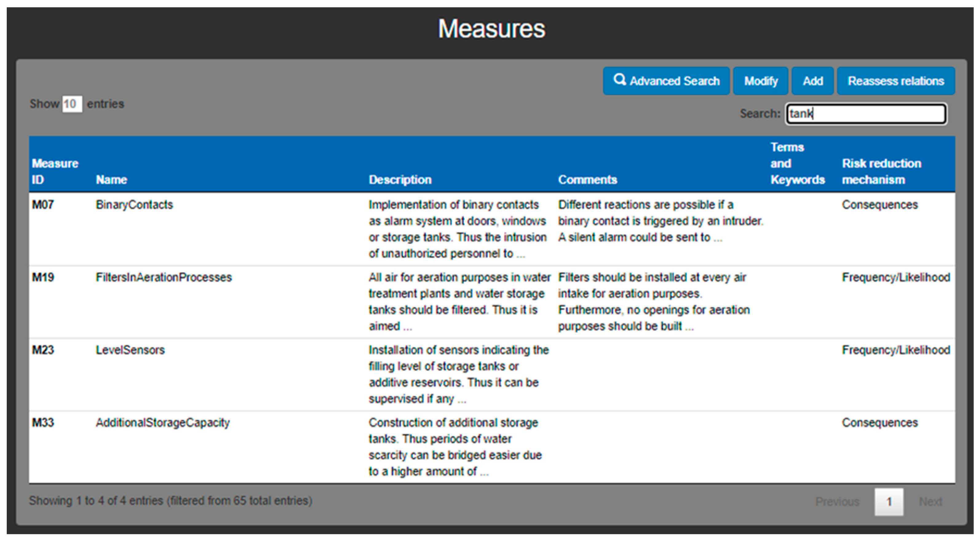Click the Advanced Search magnifier icon
This screenshot has width=980, height=543.
[x=619, y=80]
